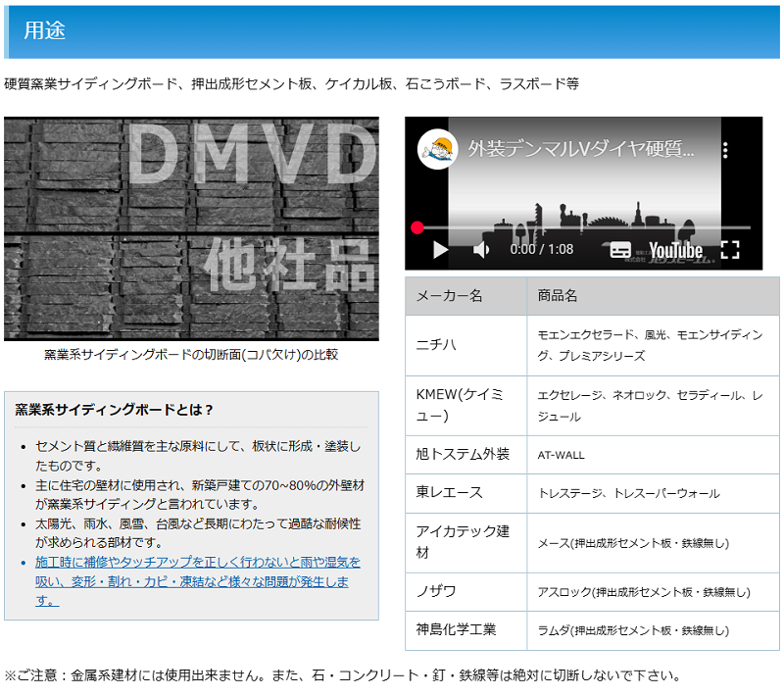This screenshot has height=696, width=784.
Task: Mute the video with the speaker icon
Action: point(481,250)
